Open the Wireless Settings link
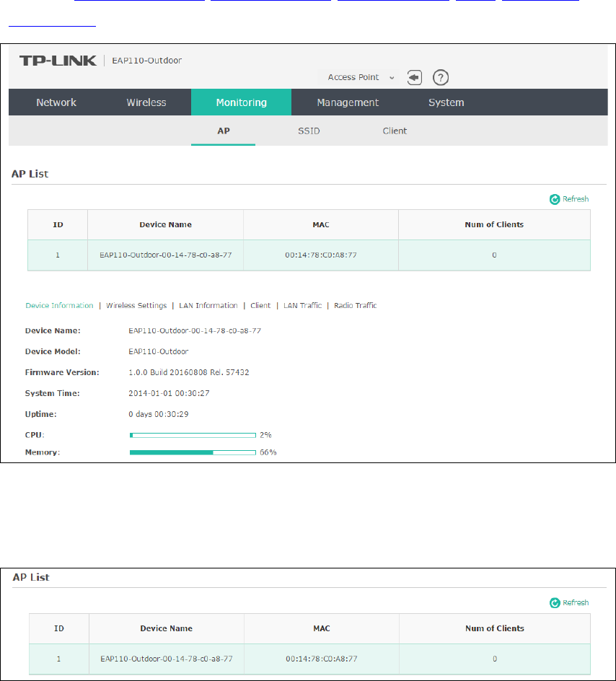 tap(136, 305)
